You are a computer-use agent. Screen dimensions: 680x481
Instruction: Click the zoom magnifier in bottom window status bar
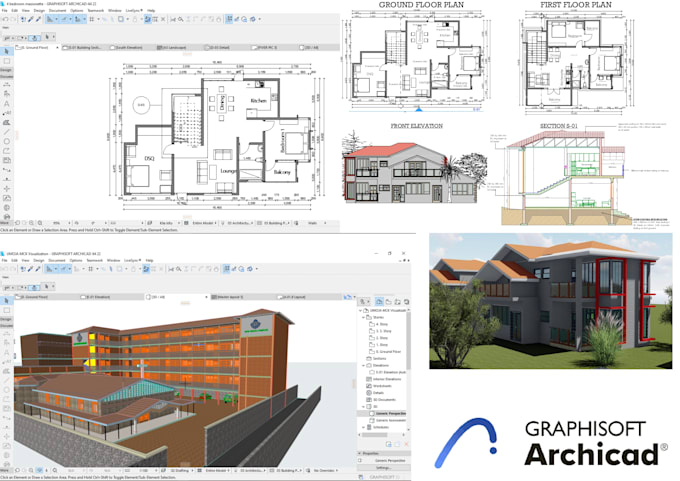tap(55, 470)
